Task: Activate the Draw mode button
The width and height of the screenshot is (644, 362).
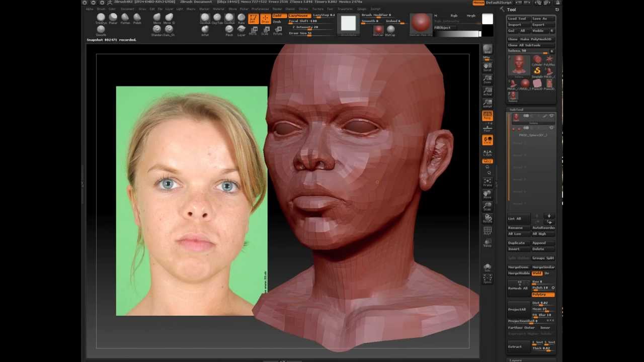Action: (265, 19)
